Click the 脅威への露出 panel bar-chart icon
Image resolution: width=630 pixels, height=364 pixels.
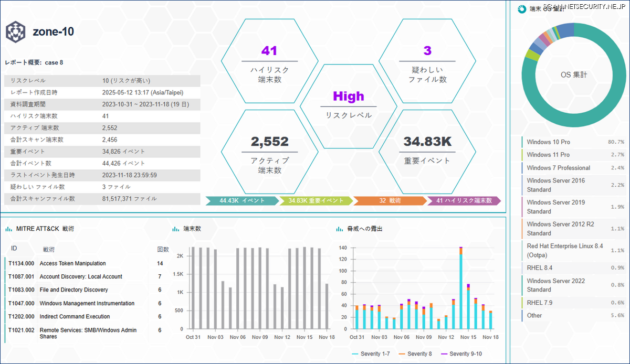pos(340,229)
